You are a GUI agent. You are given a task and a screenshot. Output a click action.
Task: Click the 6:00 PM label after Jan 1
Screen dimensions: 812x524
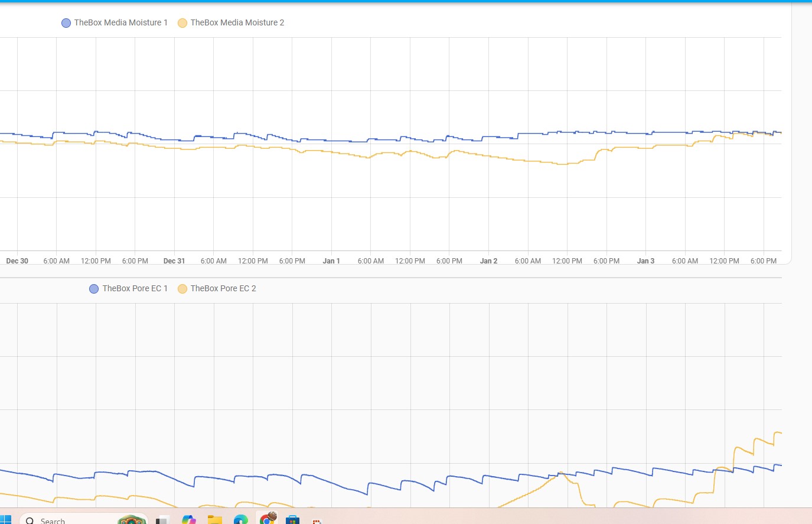(x=449, y=261)
